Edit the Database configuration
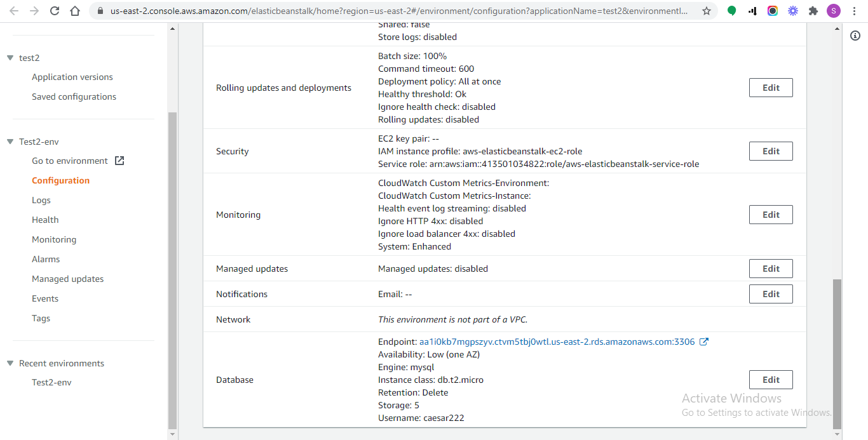This screenshot has width=868, height=440. 771,379
